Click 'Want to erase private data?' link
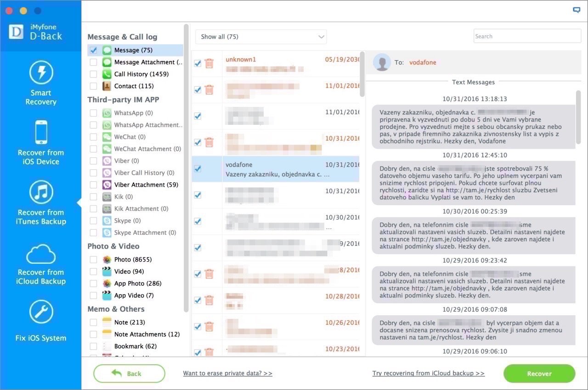 pyautogui.click(x=227, y=373)
